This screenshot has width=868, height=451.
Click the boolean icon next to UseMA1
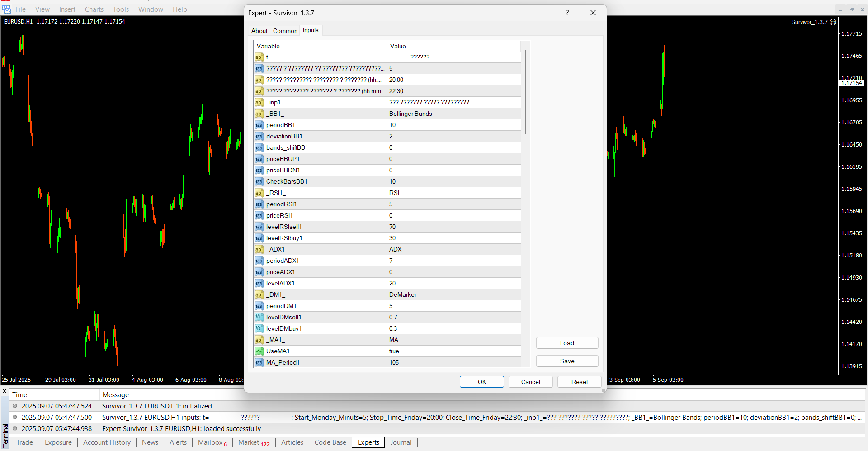pyautogui.click(x=259, y=351)
